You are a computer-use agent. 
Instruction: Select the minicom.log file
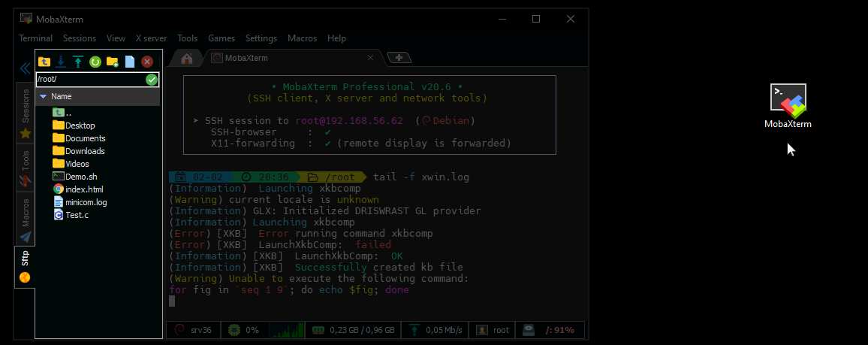point(80,202)
